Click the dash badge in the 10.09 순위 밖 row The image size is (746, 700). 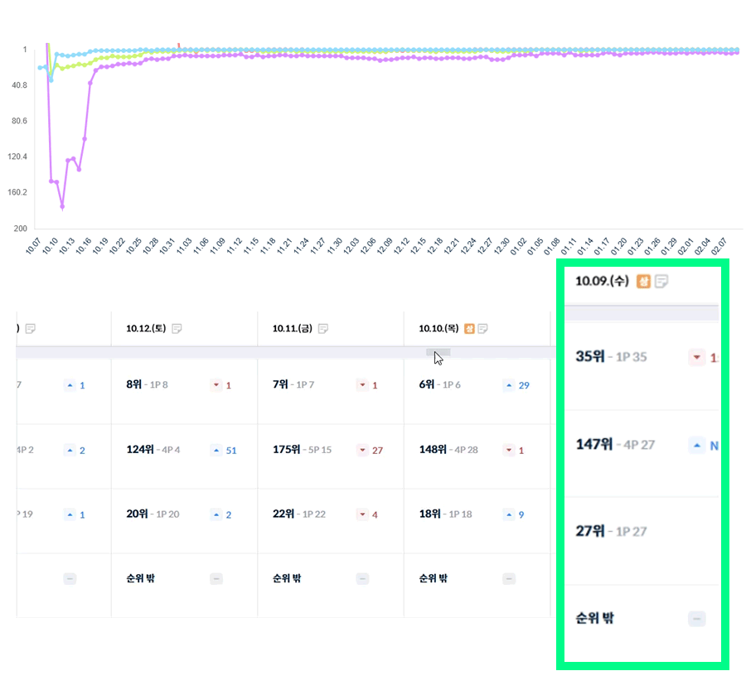697,619
